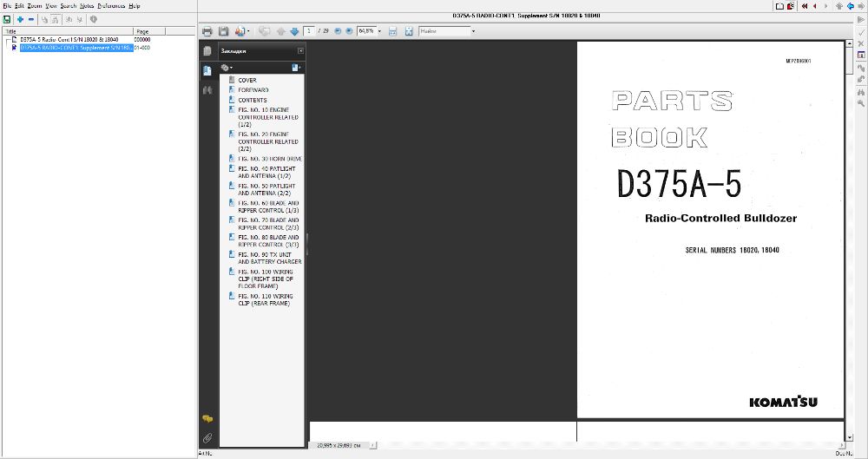Screen dimensions: 868x459
Task: Click the dark red double-left arrow icon
Action: click(x=805, y=6)
